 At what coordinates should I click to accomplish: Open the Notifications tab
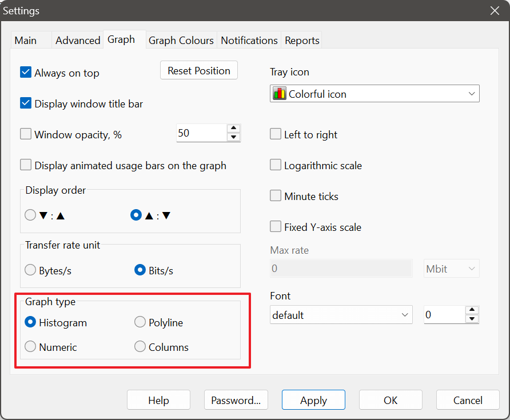coord(249,40)
